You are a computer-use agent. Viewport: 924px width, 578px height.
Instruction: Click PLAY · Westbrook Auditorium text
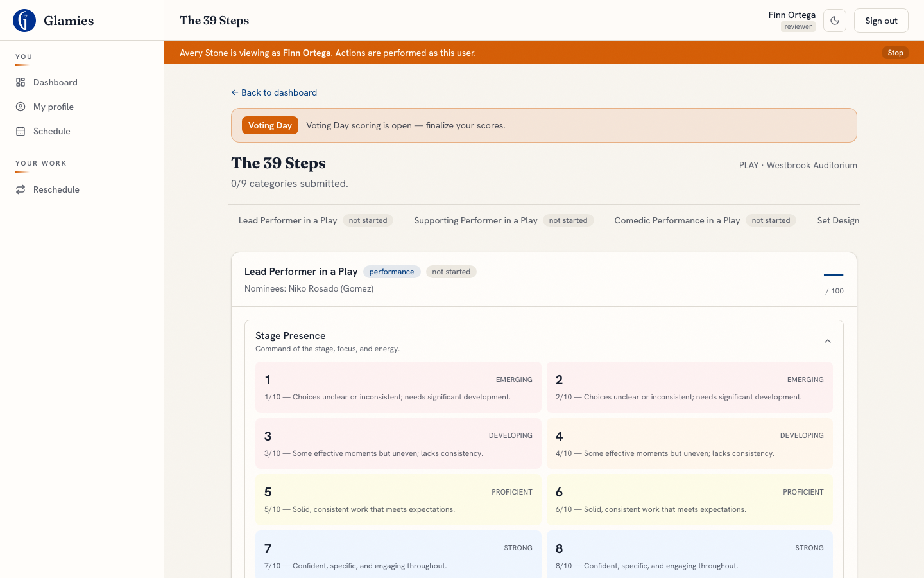coord(798,165)
